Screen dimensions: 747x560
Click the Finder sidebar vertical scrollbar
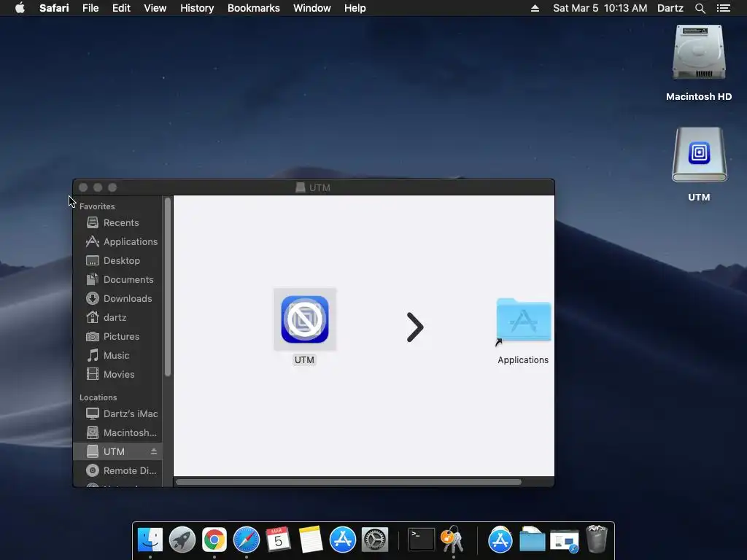[x=168, y=287]
